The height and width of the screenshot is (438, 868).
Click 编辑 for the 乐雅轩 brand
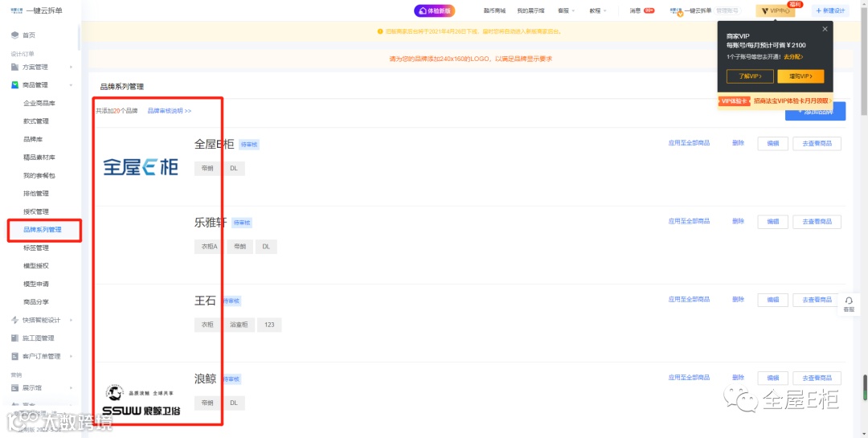[773, 222]
